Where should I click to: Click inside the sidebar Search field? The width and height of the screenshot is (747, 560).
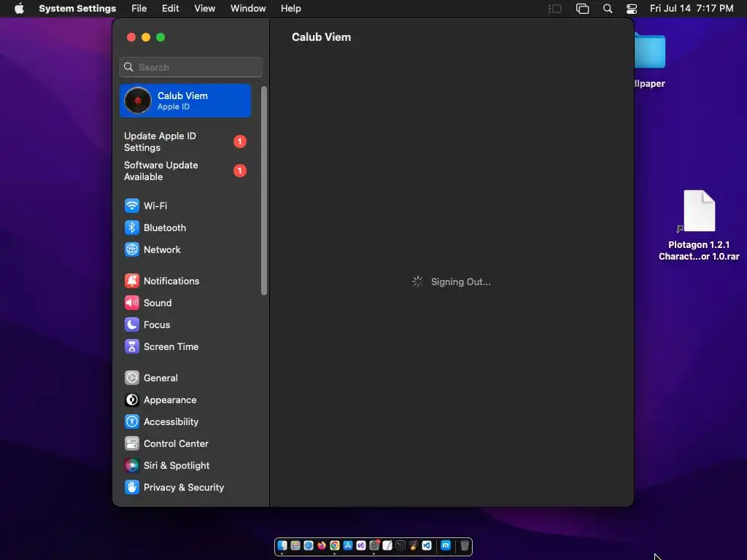[x=190, y=67]
